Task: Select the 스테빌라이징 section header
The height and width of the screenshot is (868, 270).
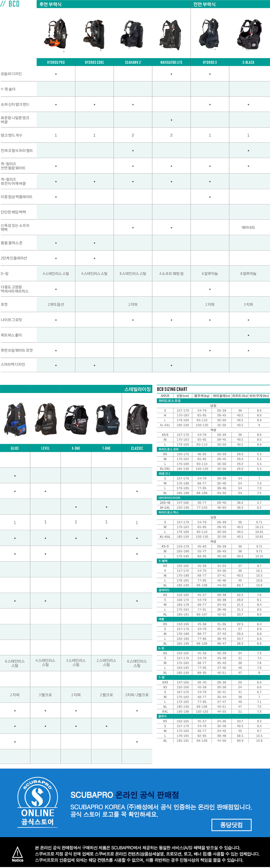Action: click(138, 389)
